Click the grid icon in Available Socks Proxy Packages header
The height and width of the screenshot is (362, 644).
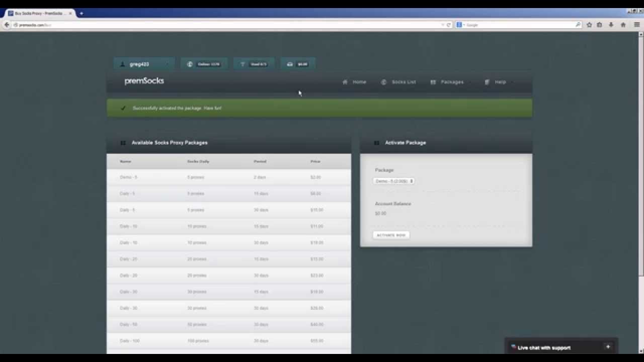coord(123,143)
